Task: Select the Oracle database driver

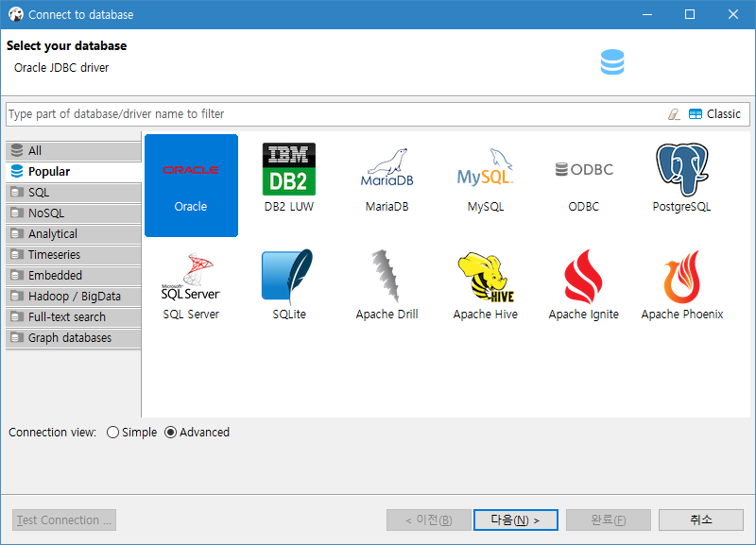Action: (x=192, y=185)
